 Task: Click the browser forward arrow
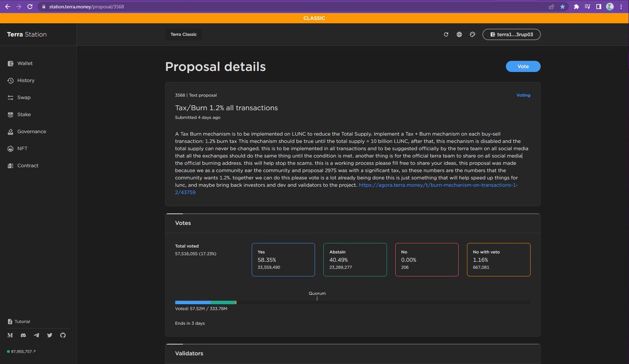19,7
